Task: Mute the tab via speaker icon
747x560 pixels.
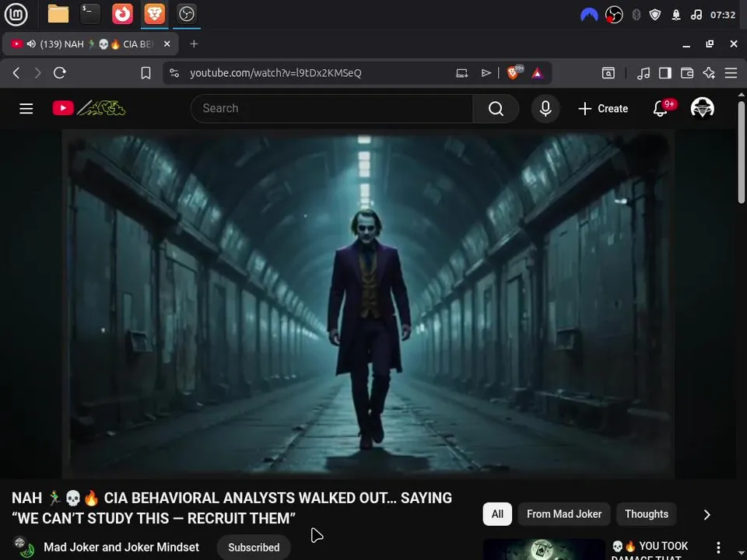Action: 31,44
